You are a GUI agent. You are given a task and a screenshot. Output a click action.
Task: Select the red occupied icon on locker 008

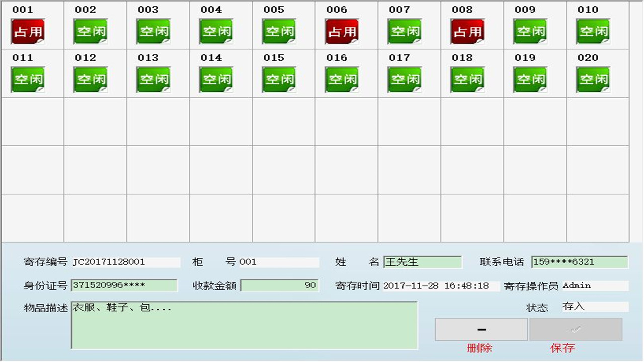[467, 30]
